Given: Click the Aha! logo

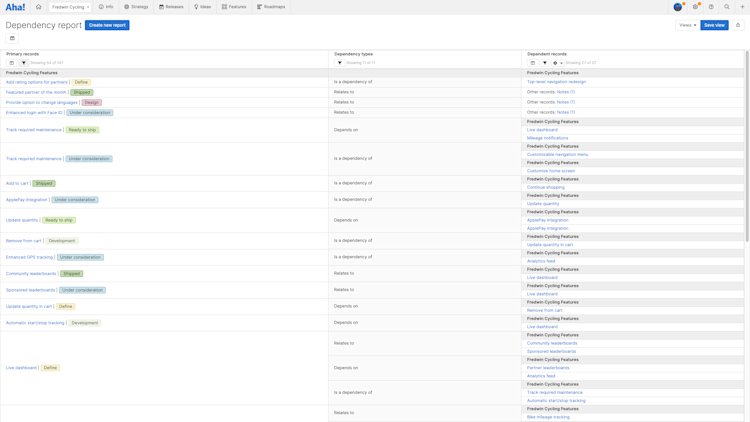Looking at the screenshot, I should [15, 7].
